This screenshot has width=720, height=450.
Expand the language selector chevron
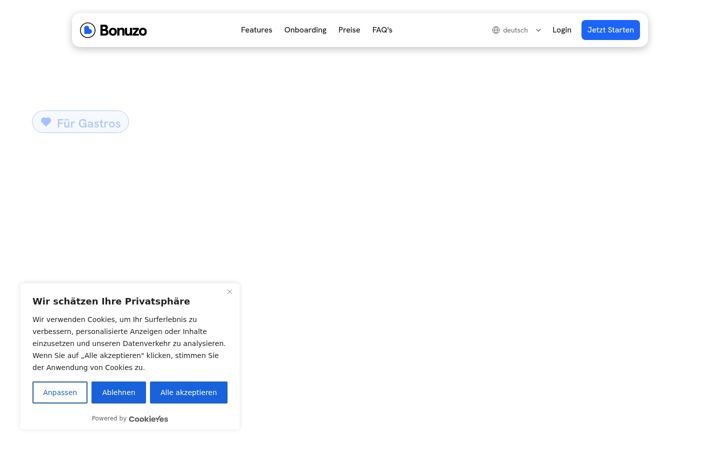(x=538, y=30)
